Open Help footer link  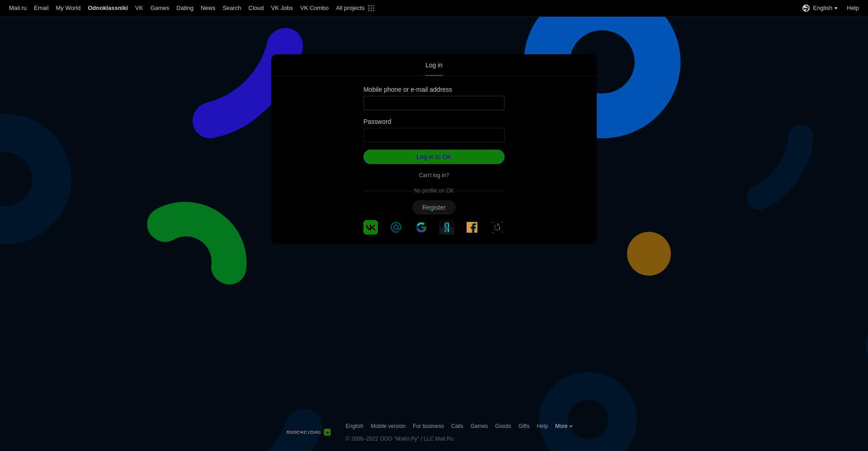(x=542, y=426)
